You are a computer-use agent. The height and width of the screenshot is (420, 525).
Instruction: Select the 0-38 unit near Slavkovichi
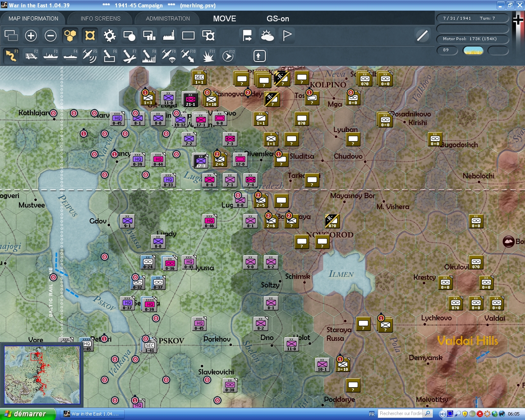click(230, 386)
